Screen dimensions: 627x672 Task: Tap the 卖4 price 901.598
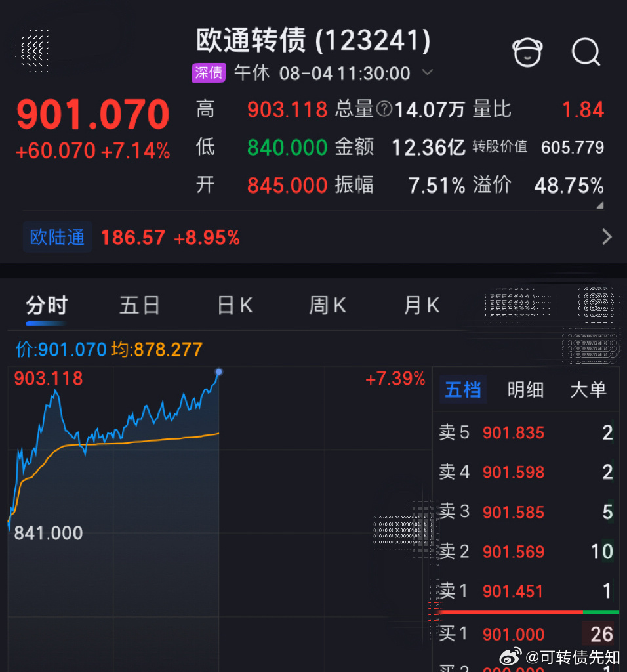coord(513,472)
